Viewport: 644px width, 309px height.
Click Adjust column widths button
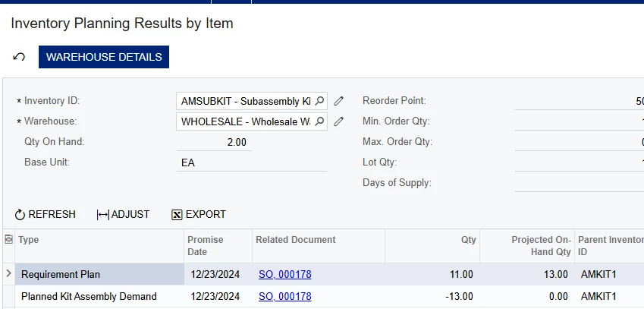pyautogui.click(x=123, y=215)
